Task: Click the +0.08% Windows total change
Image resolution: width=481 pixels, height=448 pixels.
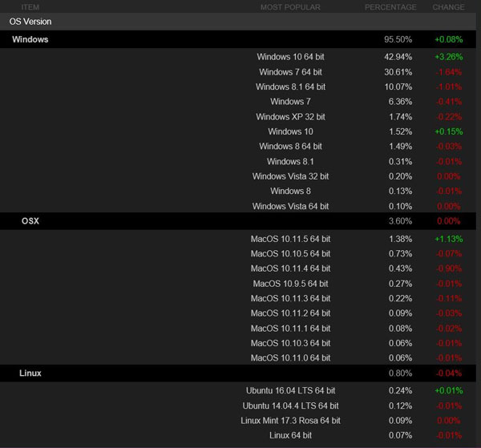Action: (x=448, y=39)
